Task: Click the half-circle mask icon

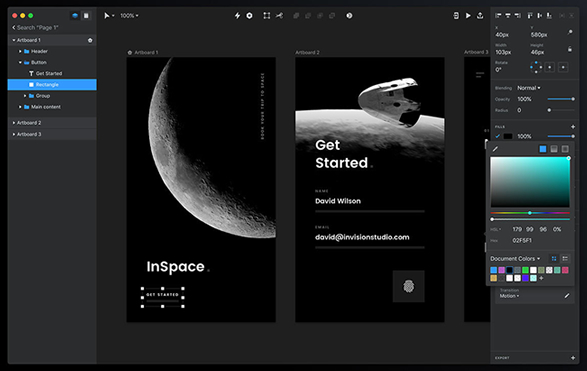Action: 349,16
